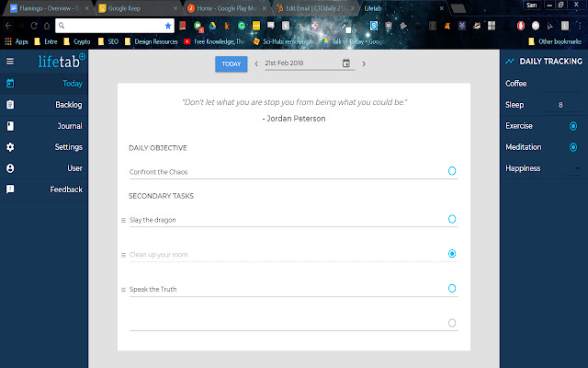588x368 pixels.
Task: Close the Google Keep tab
Action: [x=175, y=8]
